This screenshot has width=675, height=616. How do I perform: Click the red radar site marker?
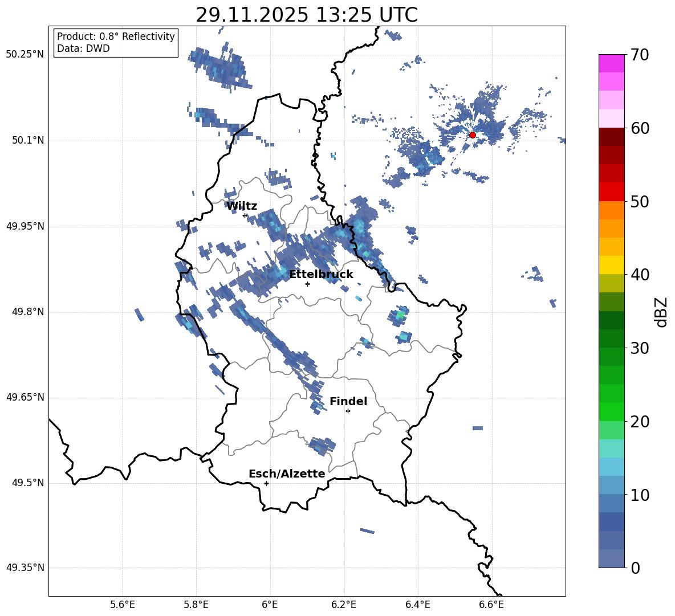pos(473,135)
